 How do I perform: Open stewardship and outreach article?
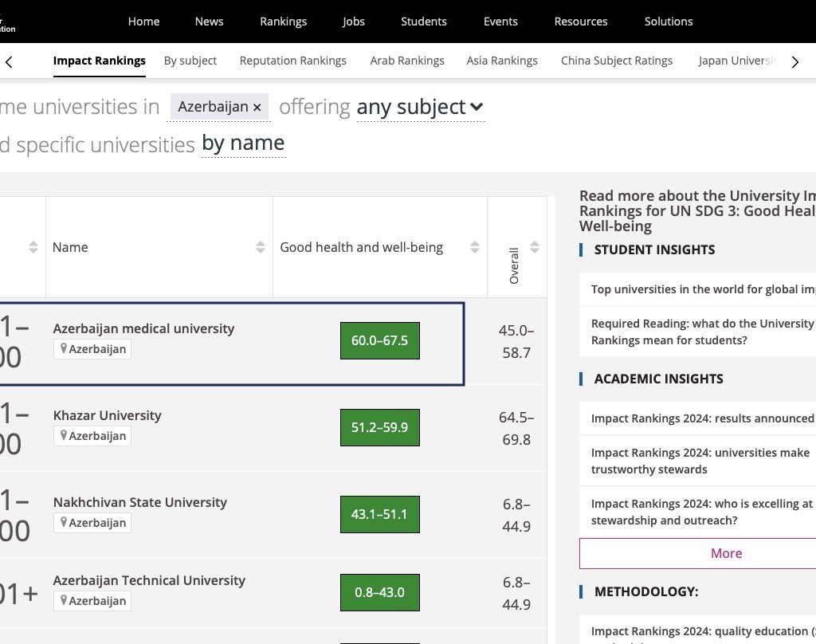(702, 512)
